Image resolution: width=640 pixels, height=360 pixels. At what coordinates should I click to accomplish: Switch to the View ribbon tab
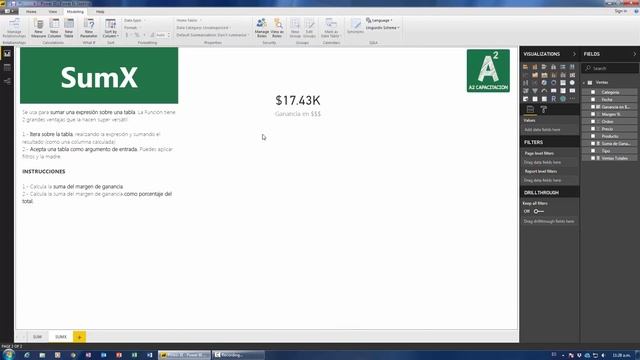pyautogui.click(x=53, y=12)
